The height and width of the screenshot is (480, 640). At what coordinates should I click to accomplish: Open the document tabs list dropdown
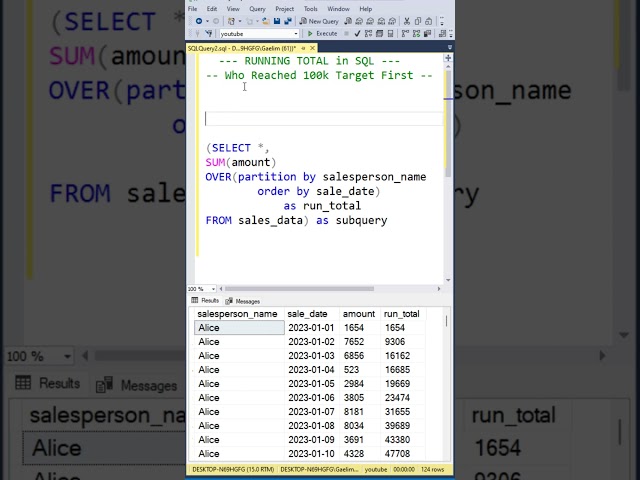click(x=450, y=48)
